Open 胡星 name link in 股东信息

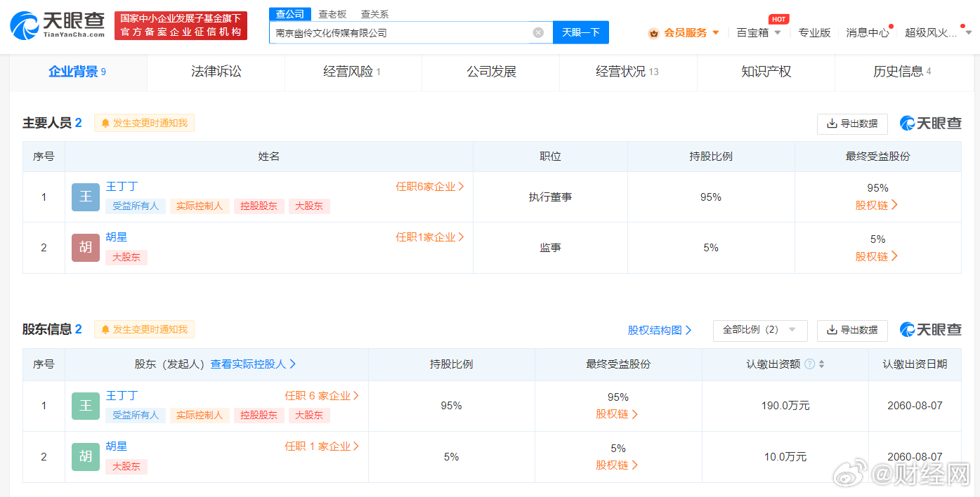pyautogui.click(x=116, y=446)
